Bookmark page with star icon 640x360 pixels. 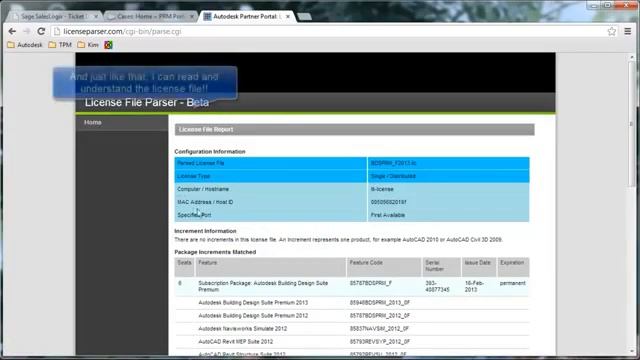point(611,31)
